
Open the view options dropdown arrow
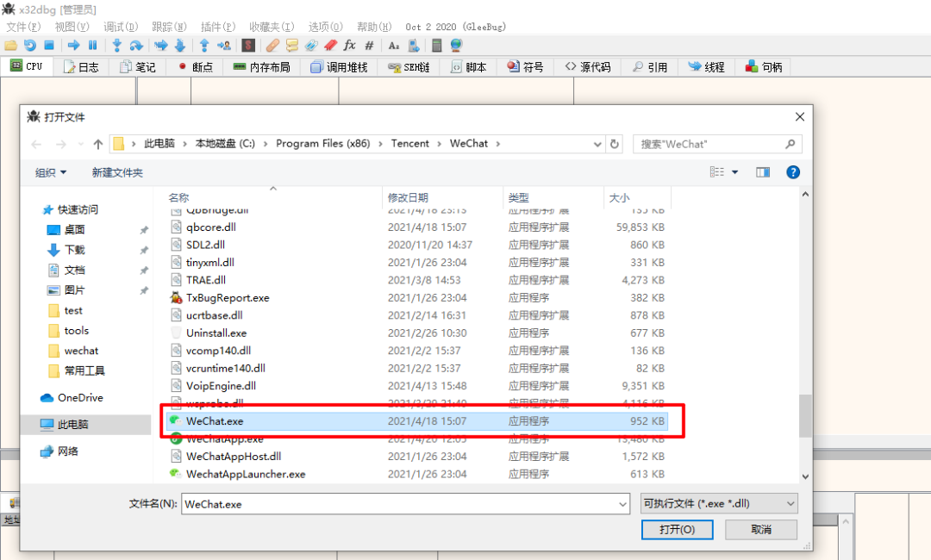tap(735, 172)
